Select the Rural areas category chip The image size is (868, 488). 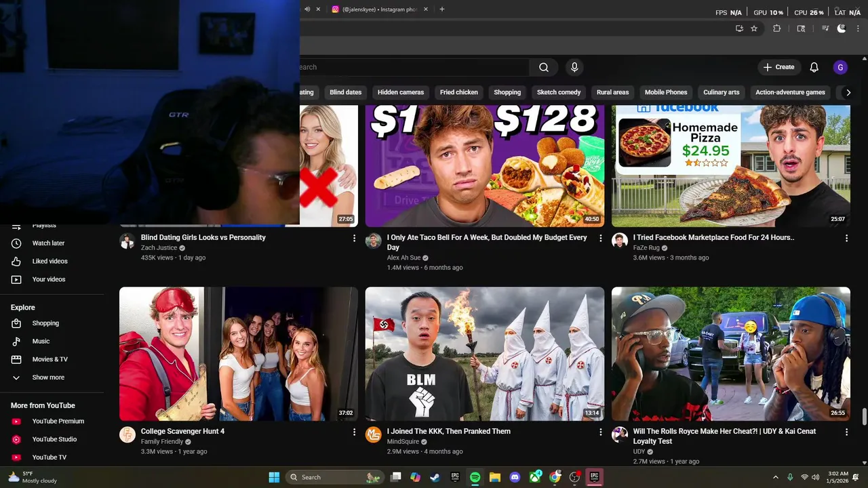click(613, 92)
